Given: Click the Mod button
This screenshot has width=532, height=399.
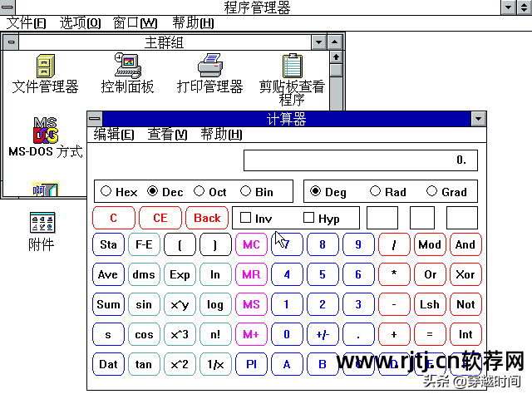Looking at the screenshot, I should (430, 244).
